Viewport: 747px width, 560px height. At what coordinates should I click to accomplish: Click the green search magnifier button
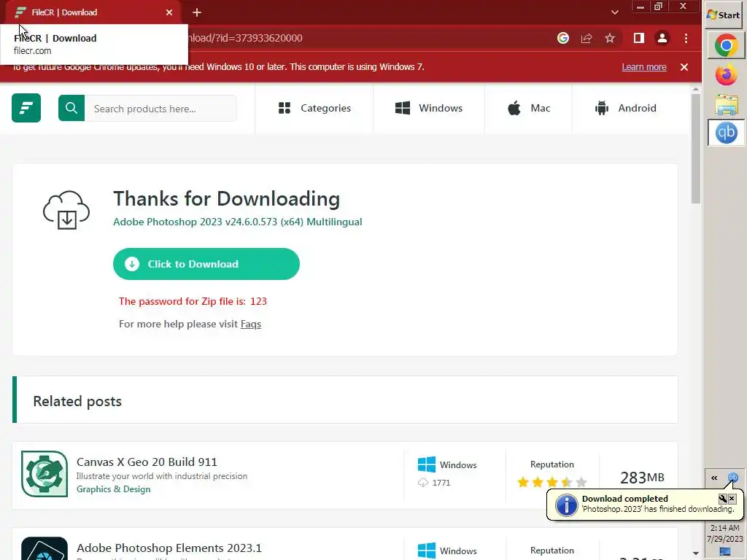(x=71, y=108)
